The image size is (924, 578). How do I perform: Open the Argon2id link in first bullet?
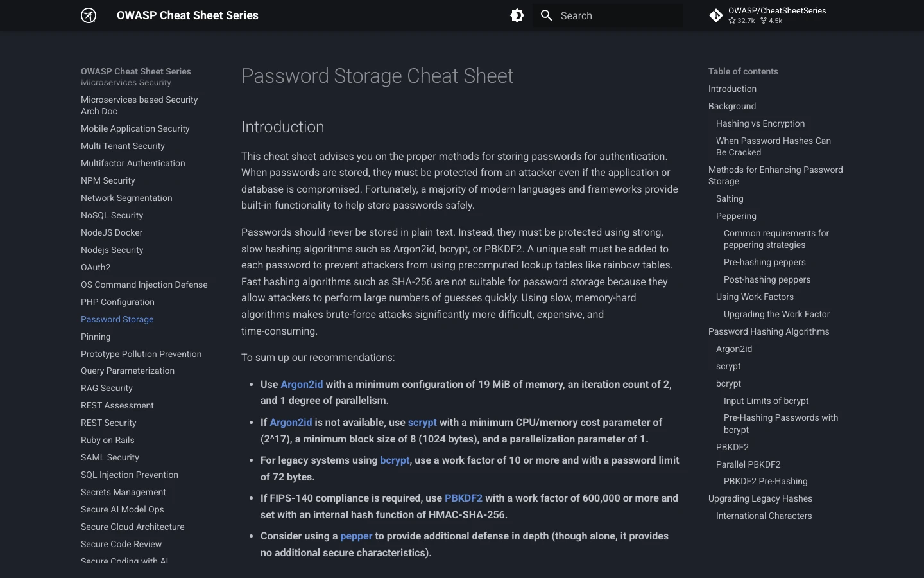pos(302,384)
